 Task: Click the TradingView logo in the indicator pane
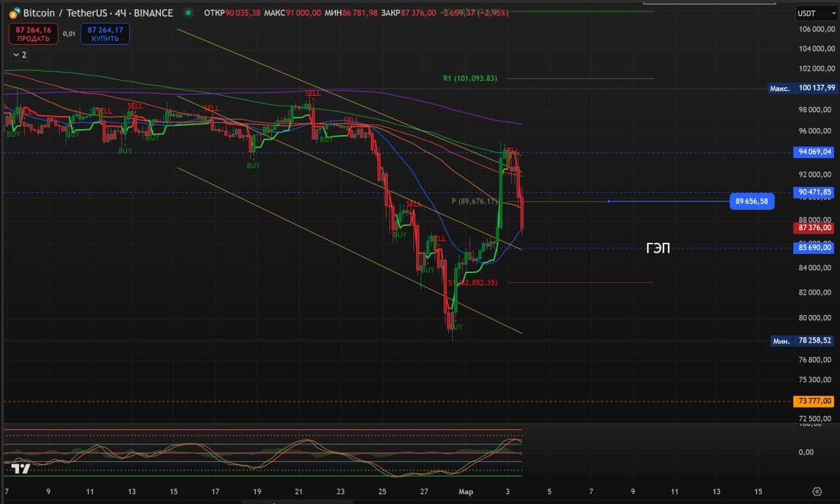(x=21, y=469)
